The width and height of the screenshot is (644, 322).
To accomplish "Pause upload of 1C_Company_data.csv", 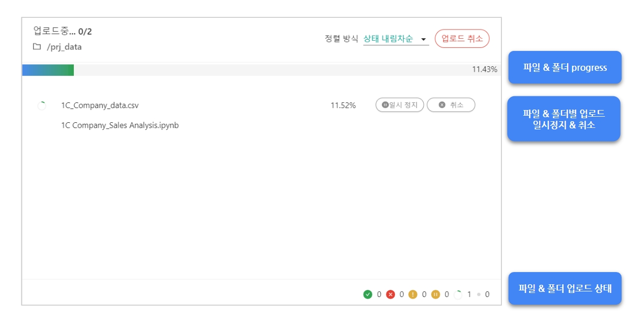I will click(400, 105).
